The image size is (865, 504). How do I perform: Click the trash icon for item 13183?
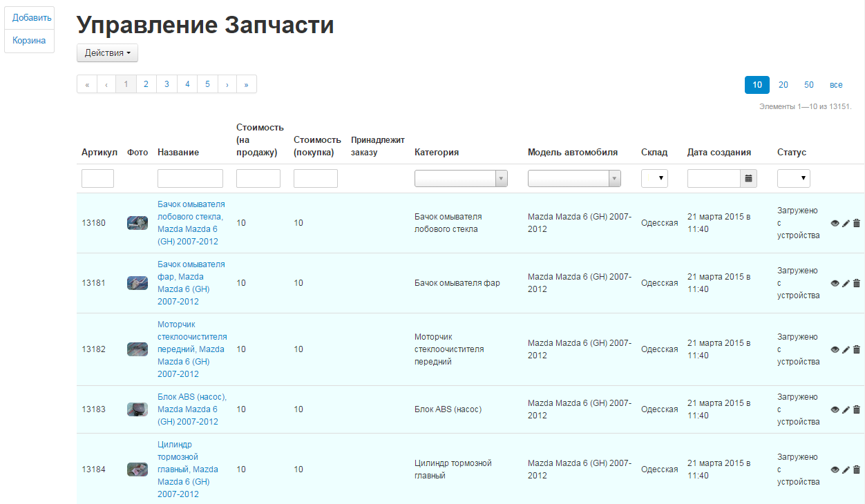point(857,409)
